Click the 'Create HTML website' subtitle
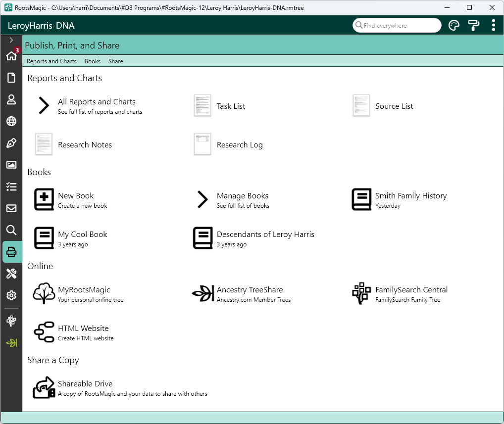The image size is (504, 424). [x=86, y=338]
